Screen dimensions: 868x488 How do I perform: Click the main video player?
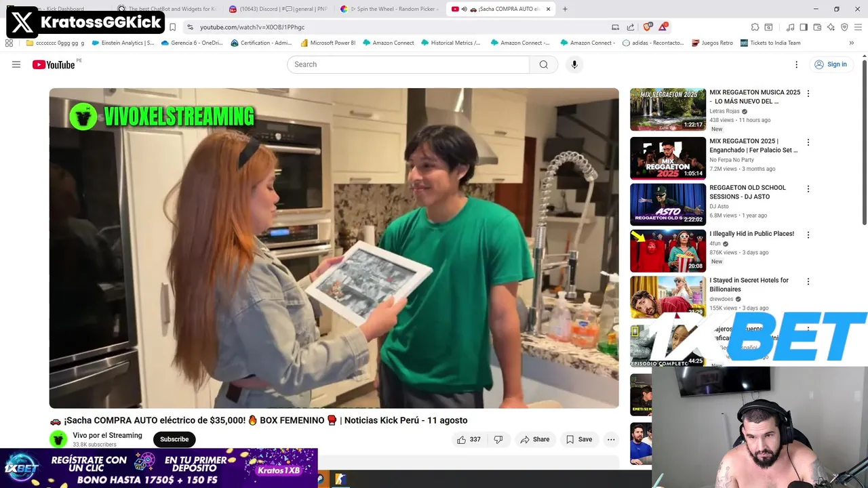[334, 248]
